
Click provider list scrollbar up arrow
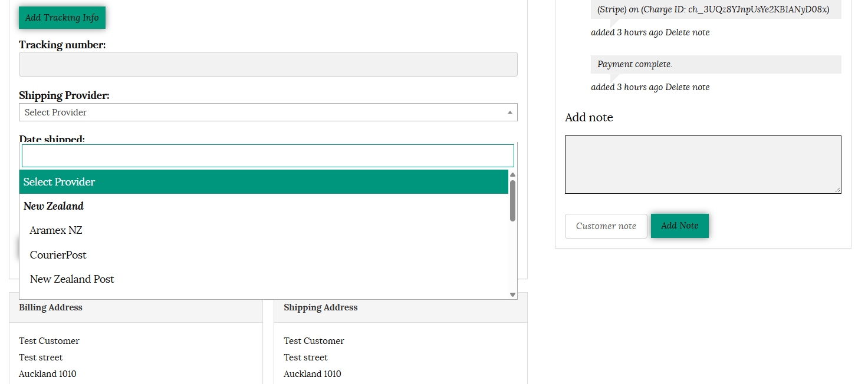click(x=512, y=174)
